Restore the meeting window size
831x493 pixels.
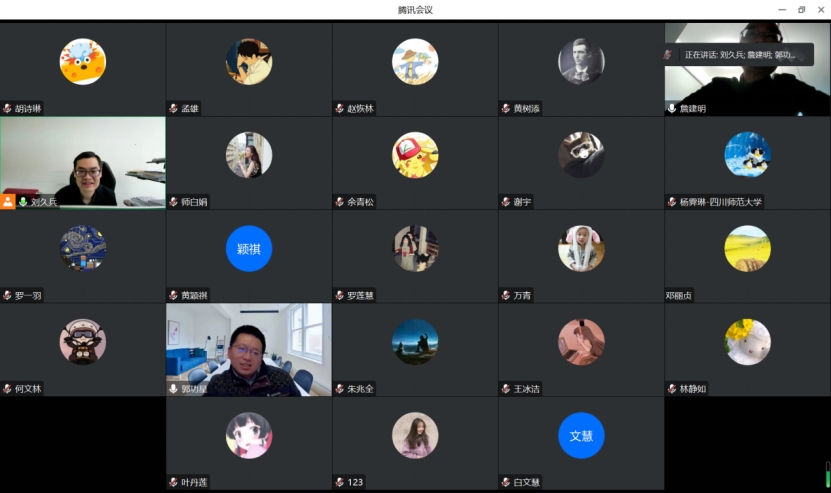point(801,10)
